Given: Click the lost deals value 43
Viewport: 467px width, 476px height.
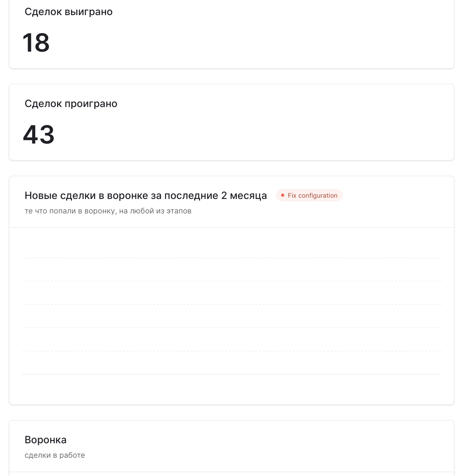Looking at the screenshot, I should 39,135.
